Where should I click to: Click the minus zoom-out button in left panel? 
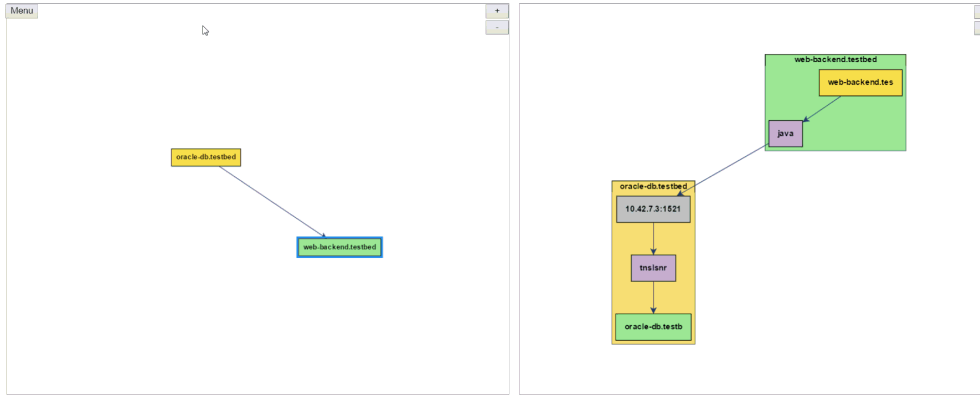click(x=497, y=28)
